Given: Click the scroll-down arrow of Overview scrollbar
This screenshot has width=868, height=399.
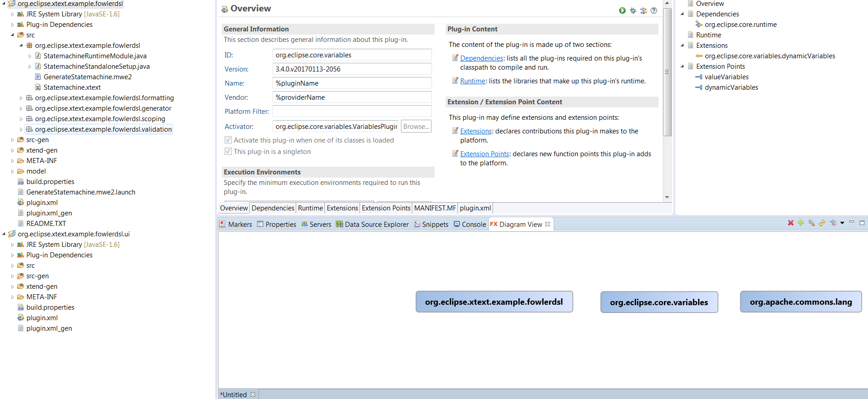Looking at the screenshot, I should tap(667, 197).
